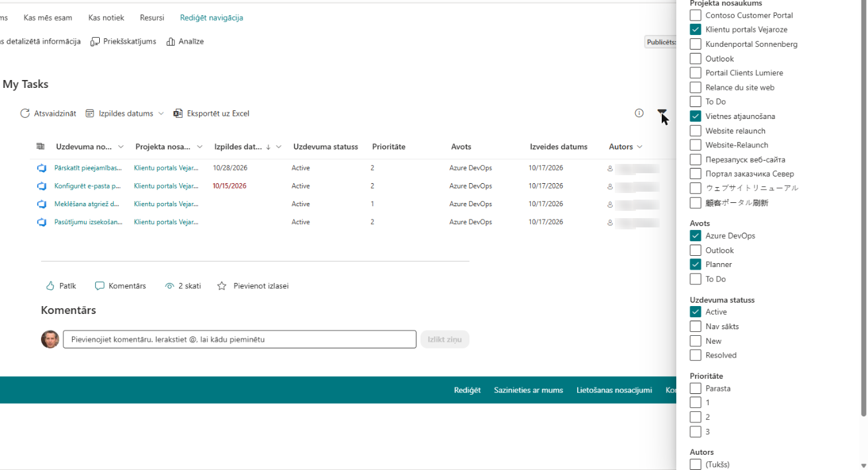Click the Azure DevOps icon on Pārskatīt pieejamības row

tap(42, 168)
